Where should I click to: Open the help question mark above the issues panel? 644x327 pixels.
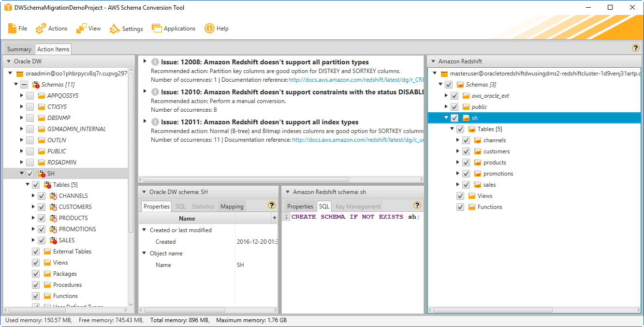point(636,48)
